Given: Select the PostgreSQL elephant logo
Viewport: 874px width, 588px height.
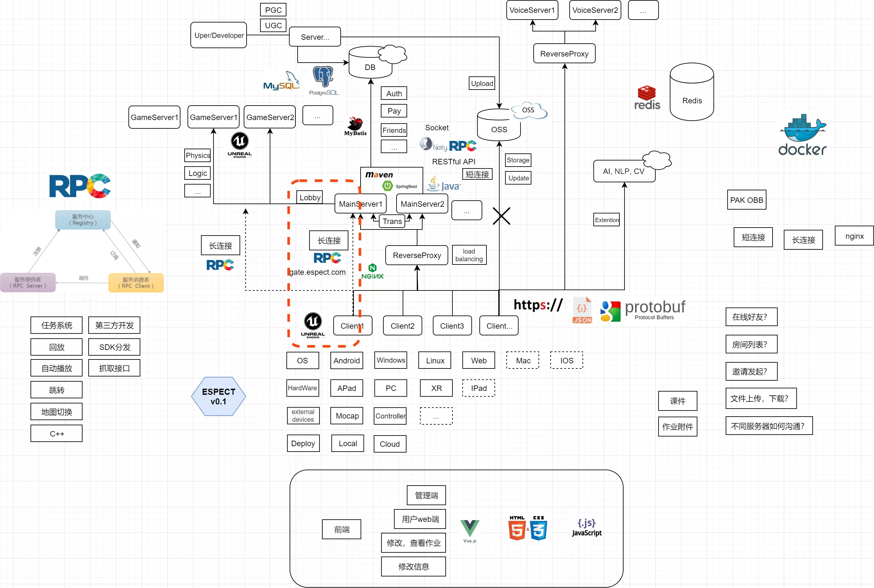Looking at the screenshot, I should coord(324,81).
